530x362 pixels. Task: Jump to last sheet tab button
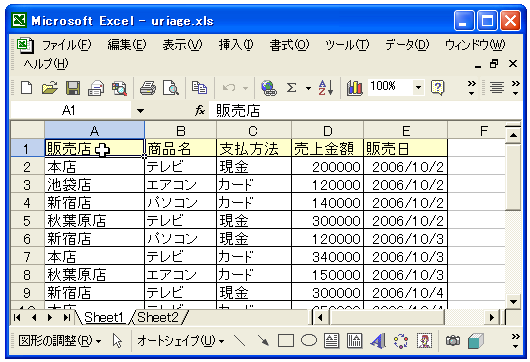[x=67, y=318]
